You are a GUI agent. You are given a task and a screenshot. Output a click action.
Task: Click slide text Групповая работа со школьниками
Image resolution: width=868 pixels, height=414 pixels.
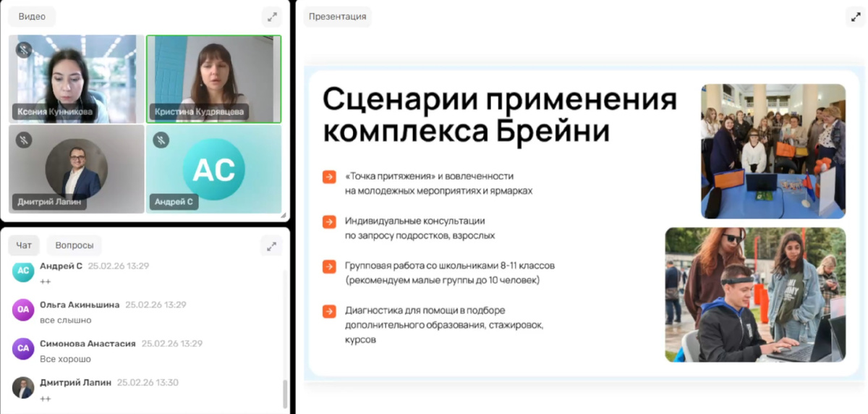tap(450, 273)
